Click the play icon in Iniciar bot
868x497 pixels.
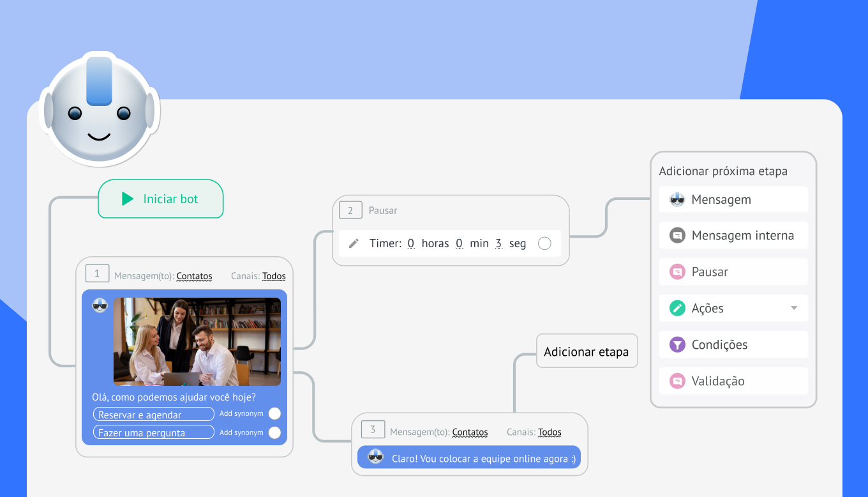tap(128, 199)
